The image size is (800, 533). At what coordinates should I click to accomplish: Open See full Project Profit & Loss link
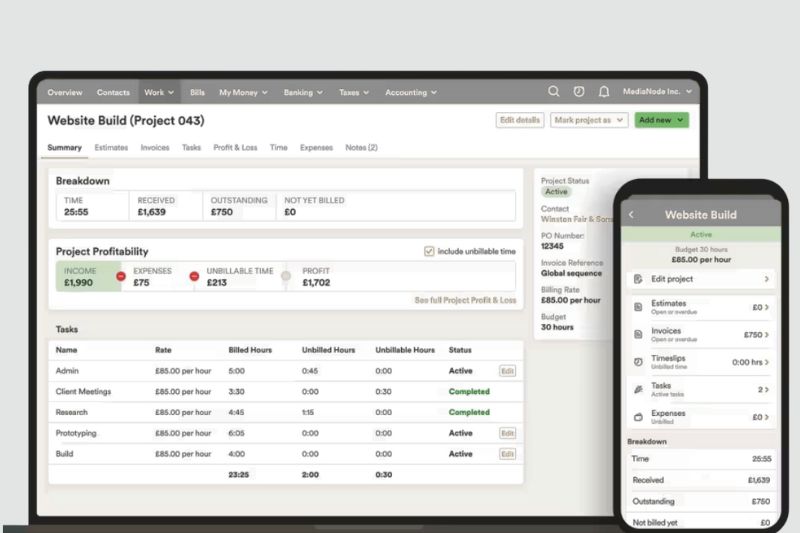(x=465, y=300)
